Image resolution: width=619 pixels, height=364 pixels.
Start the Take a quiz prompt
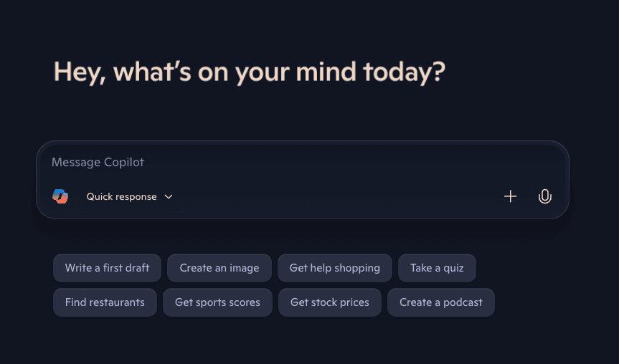point(437,268)
